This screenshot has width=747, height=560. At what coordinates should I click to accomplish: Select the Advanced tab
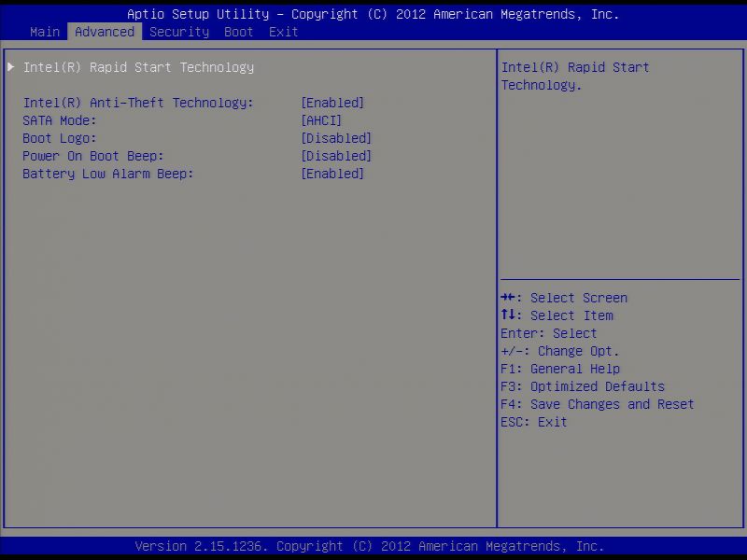click(x=105, y=32)
